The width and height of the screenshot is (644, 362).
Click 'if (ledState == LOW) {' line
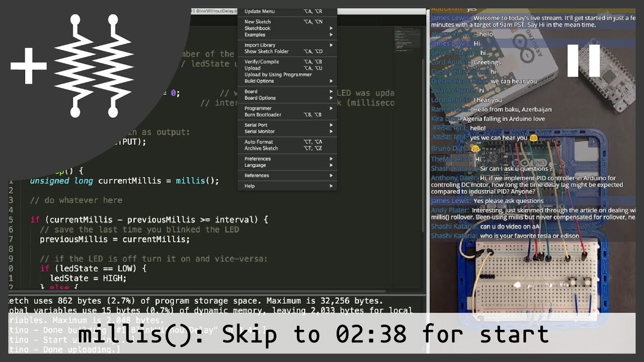(93, 268)
